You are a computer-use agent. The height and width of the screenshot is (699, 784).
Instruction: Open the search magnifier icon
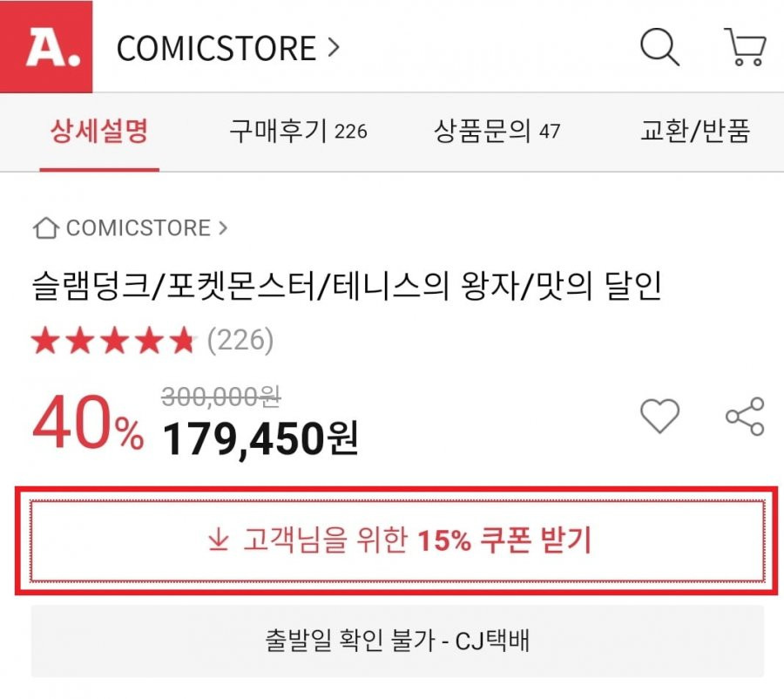pyautogui.click(x=659, y=46)
